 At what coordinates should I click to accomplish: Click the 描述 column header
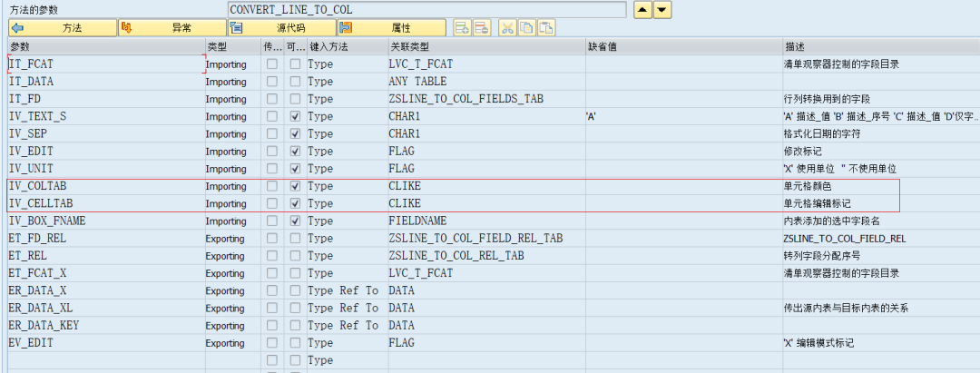[x=881, y=47]
